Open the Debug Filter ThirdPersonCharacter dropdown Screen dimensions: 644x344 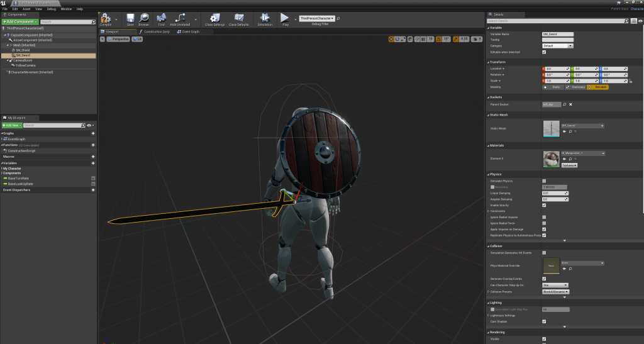(316, 19)
